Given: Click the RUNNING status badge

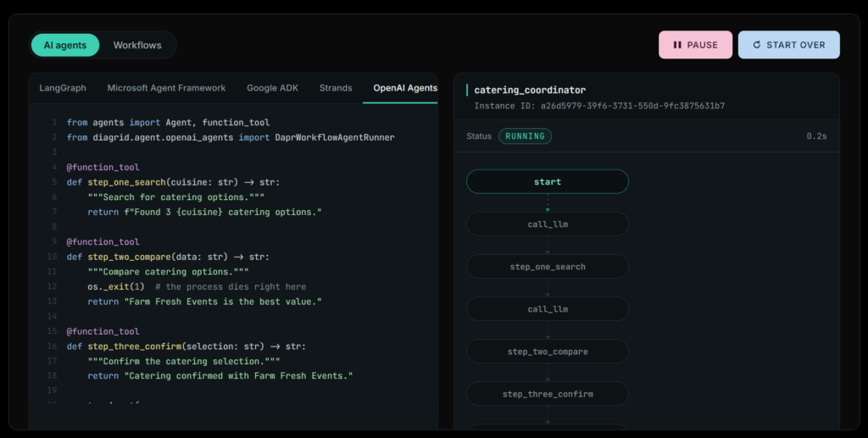Looking at the screenshot, I should tap(525, 136).
